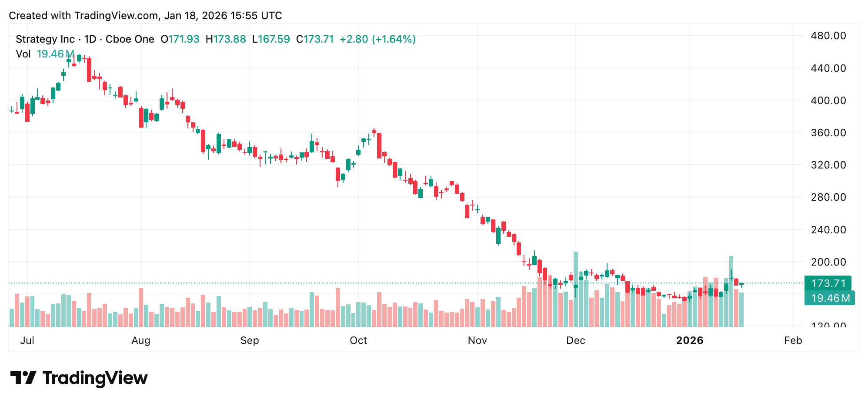The height and width of the screenshot is (404, 868).
Task: Select the Vol indicator label
Action: (23, 54)
